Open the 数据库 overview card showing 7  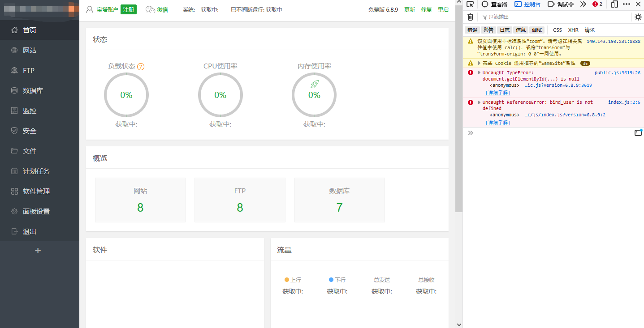pyautogui.click(x=339, y=200)
